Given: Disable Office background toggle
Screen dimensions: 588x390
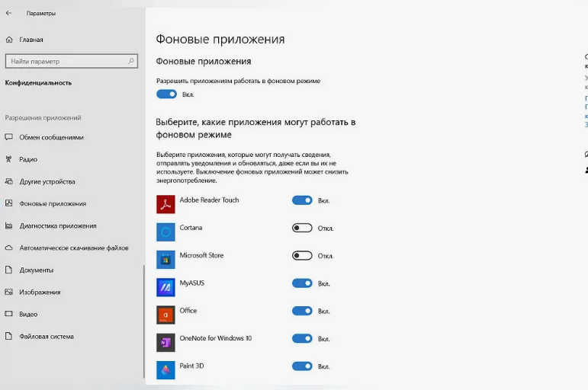Looking at the screenshot, I should 302,311.
